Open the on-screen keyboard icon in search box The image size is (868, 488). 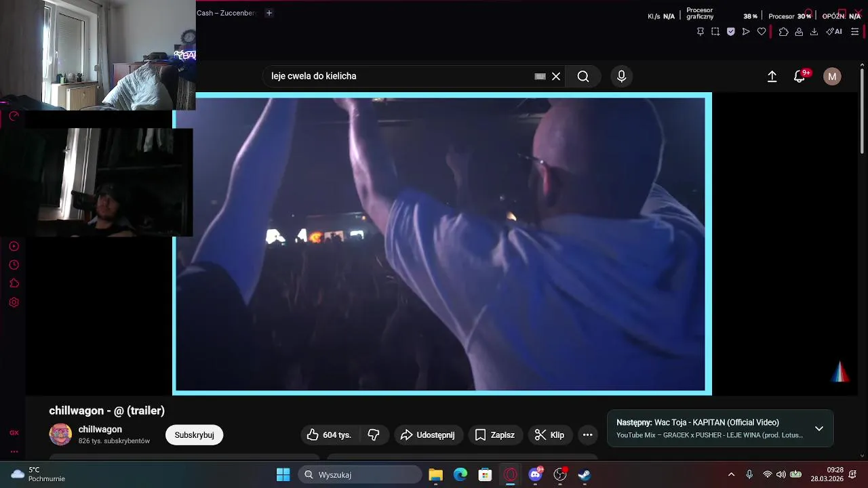coord(540,77)
